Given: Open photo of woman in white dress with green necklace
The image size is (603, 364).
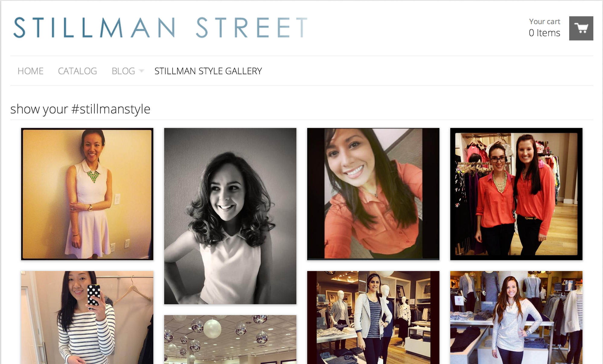Looking at the screenshot, I should [87, 194].
